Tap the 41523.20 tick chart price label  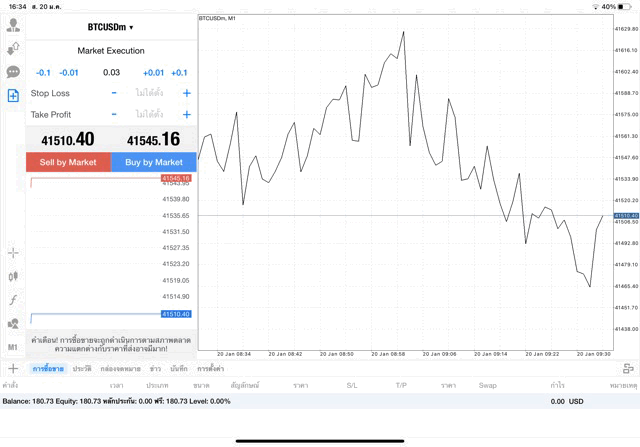coord(176,264)
